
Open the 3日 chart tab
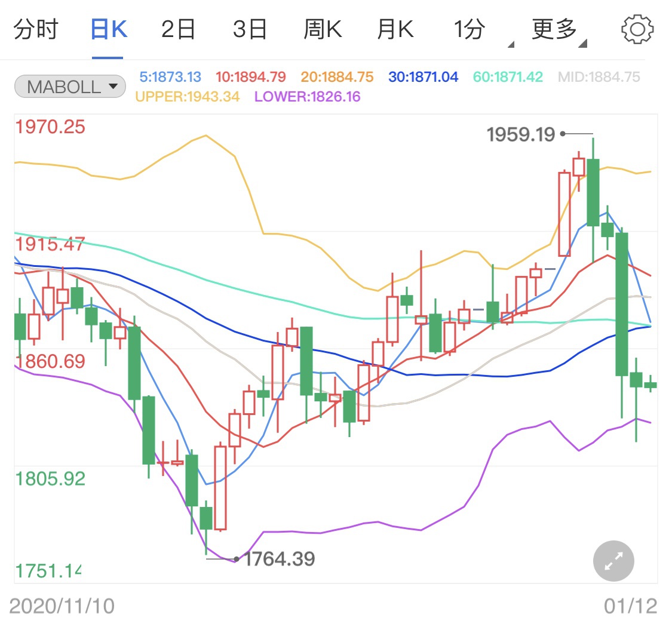pos(250,29)
